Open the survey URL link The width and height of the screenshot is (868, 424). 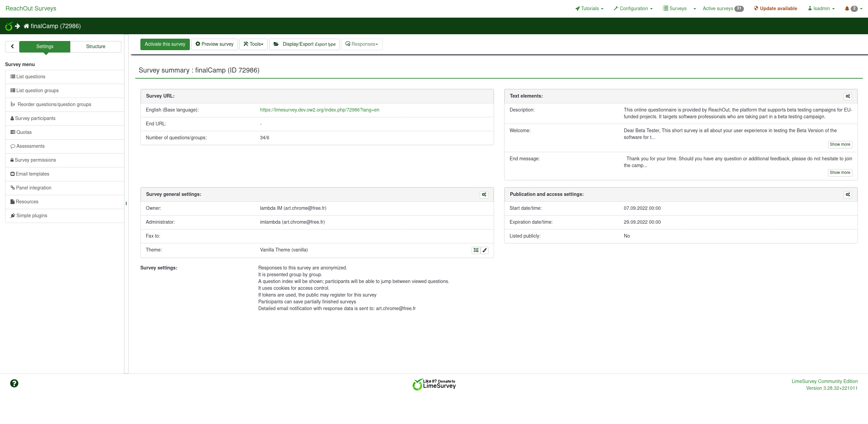click(319, 110)
